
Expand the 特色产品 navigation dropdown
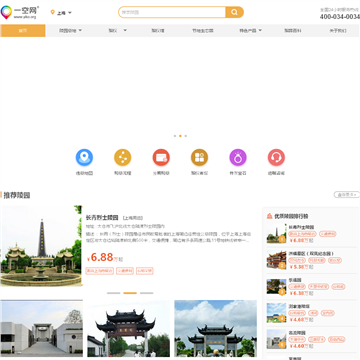pyautogui.click(x=250, y=30)
